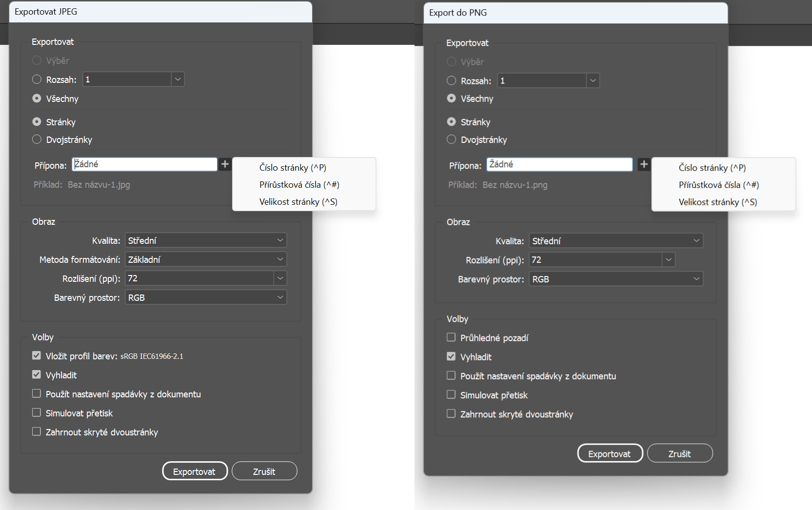Image resolution: width=812 pixels, height=510 pixels.
Task: Enable Průhledné pozadí checkbox in PNG dialog
Action: (451, 337)
